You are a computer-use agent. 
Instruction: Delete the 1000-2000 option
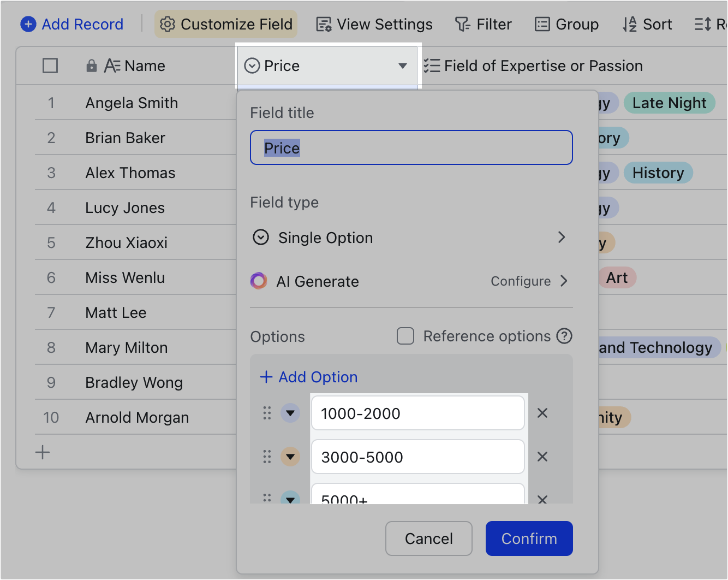tap(542, 413)
